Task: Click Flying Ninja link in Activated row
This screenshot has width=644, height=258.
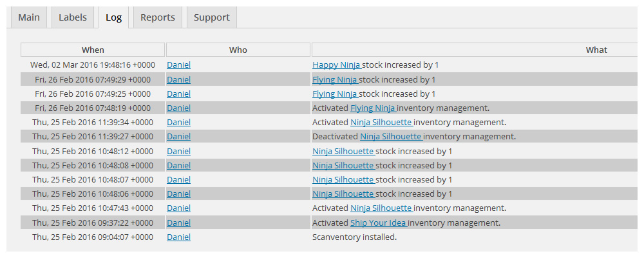Action: (x=373, y=108)
